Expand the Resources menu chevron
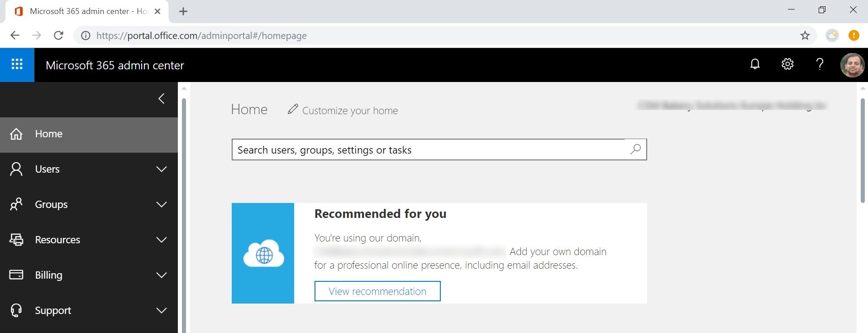Screen dimensions: 868x333 click(x=162, y=240)
